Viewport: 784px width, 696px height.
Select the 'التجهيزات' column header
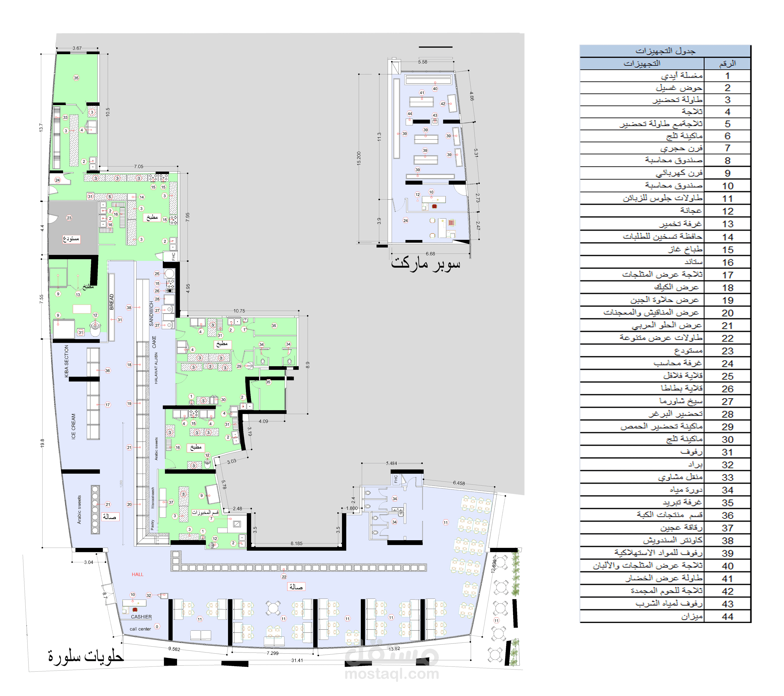(x=642, y=63)
